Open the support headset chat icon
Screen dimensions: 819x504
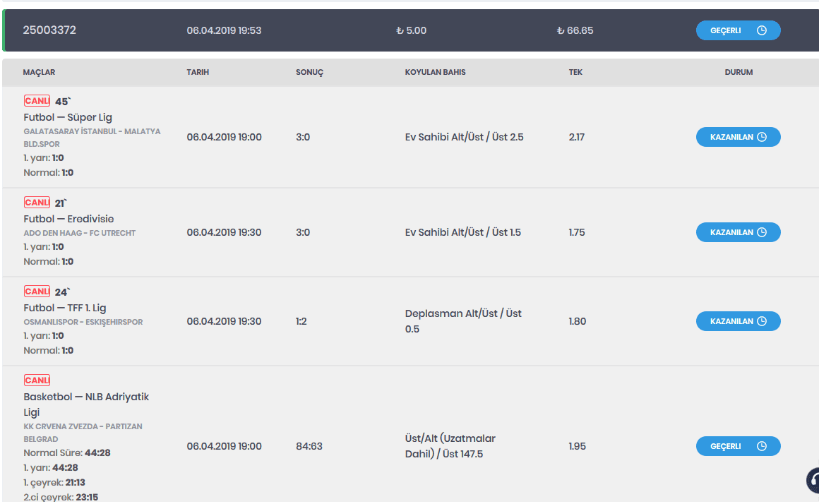pos(814,480)
